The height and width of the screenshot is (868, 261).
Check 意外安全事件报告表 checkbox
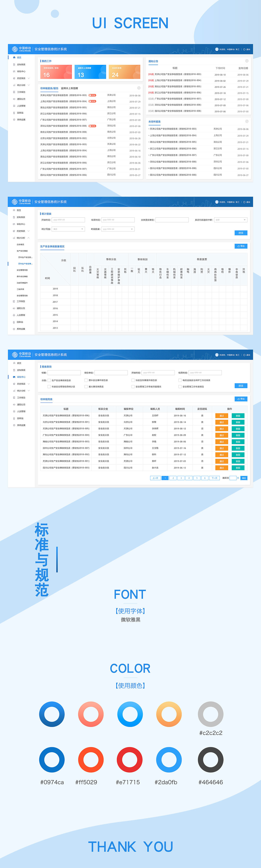(86, 380)
